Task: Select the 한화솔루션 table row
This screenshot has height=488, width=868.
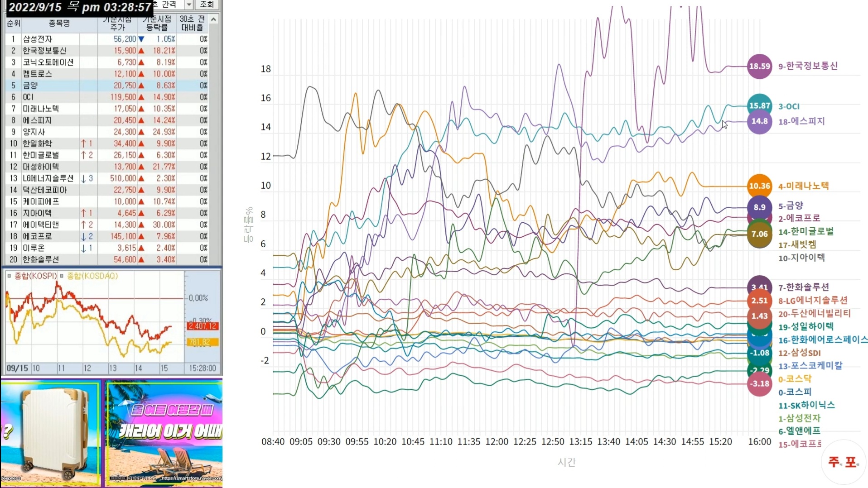Action: tap(107, 259)
